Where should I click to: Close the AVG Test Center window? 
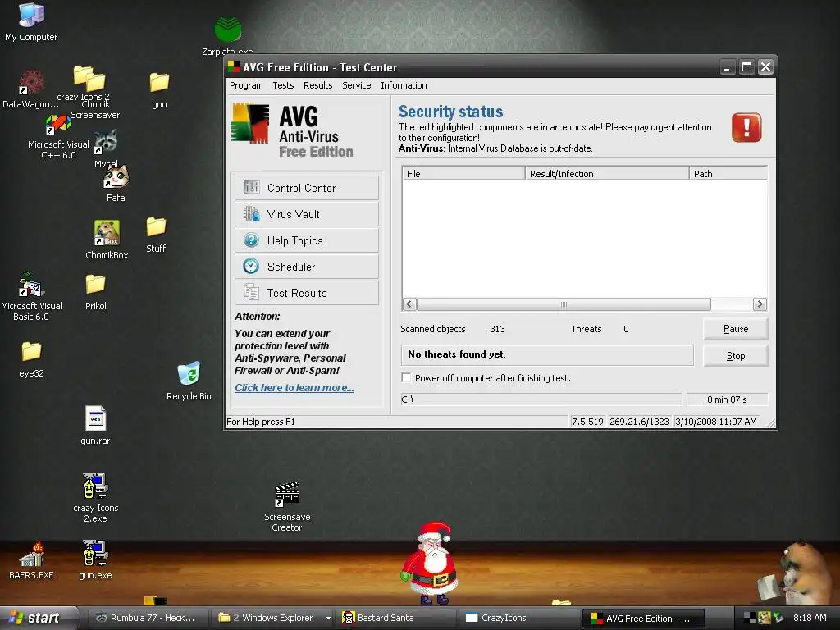tap(766, 67)
